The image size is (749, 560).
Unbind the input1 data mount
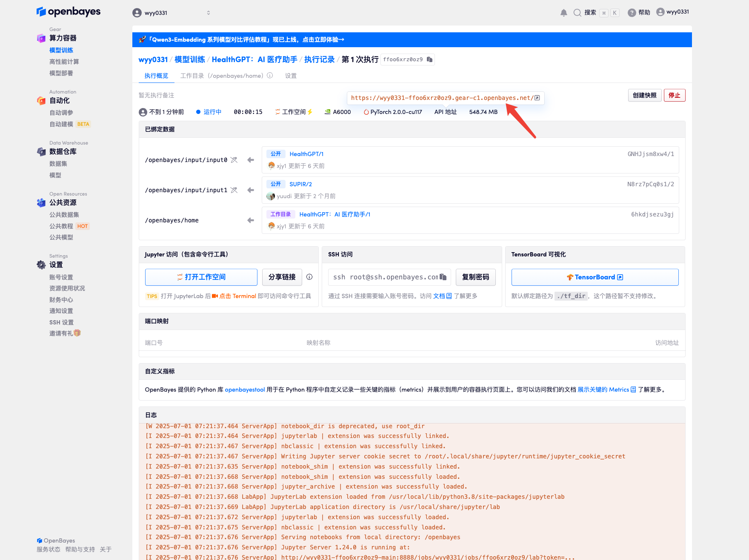click(x=234, y=190)
